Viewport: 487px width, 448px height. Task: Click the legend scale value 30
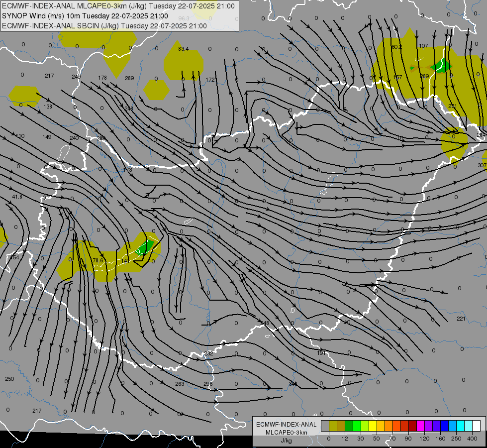pos(360,439)
